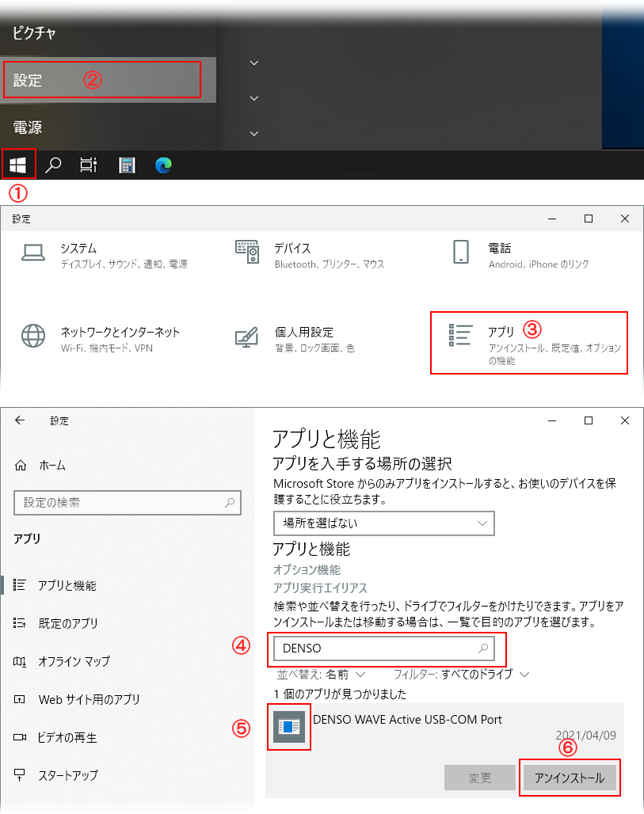The width and height of the screenshot is (644, 814).
Task: Launch the Calculator from taskbar
Action: tap(127, 165)
